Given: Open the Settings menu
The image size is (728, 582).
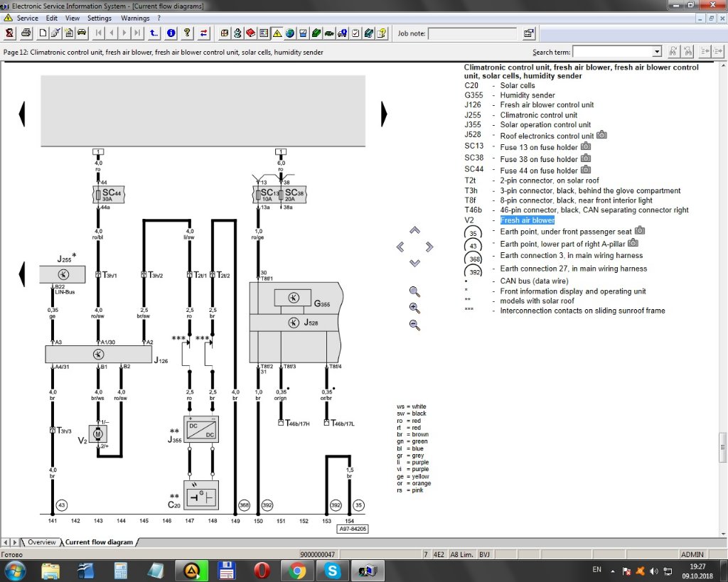Looking at the screenshot, I should point(100,18).
